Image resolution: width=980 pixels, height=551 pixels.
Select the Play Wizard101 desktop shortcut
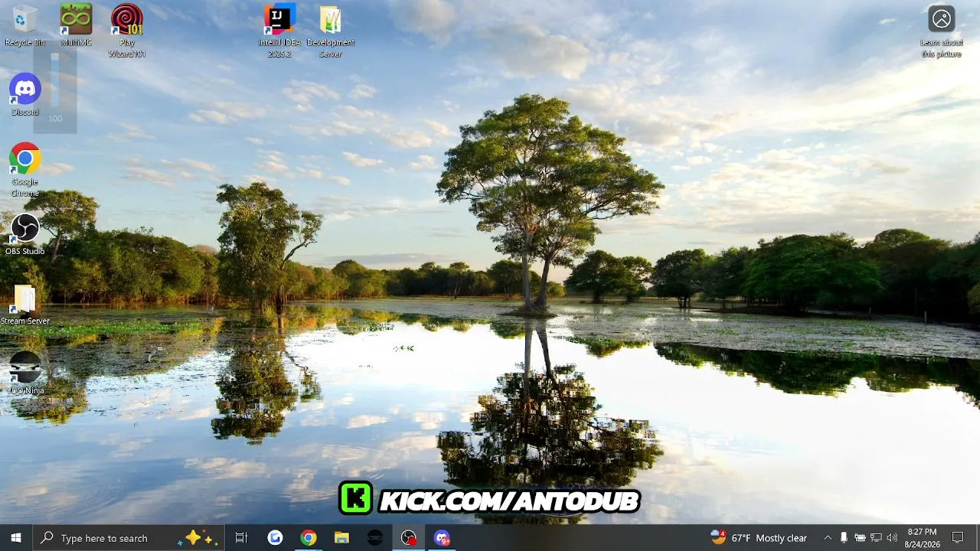point(127,31)
